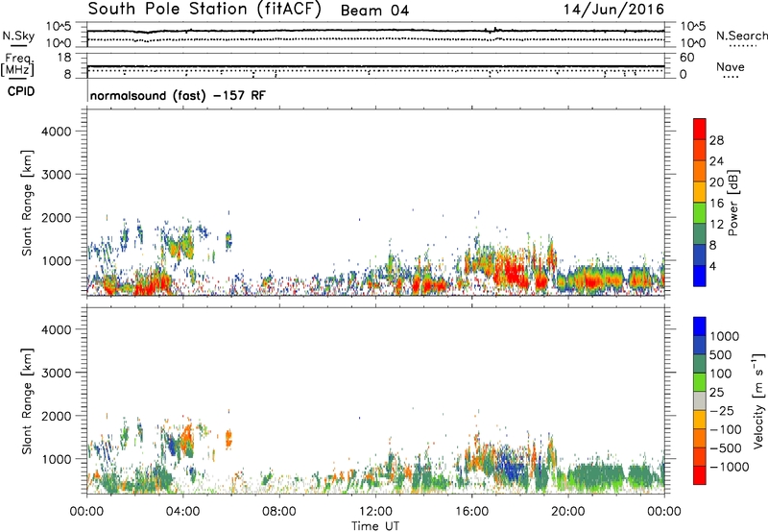Click the 'Time UT' axis title
This screenshot has width=768, height=532.
pyautogui.click(x=375, y=526)
